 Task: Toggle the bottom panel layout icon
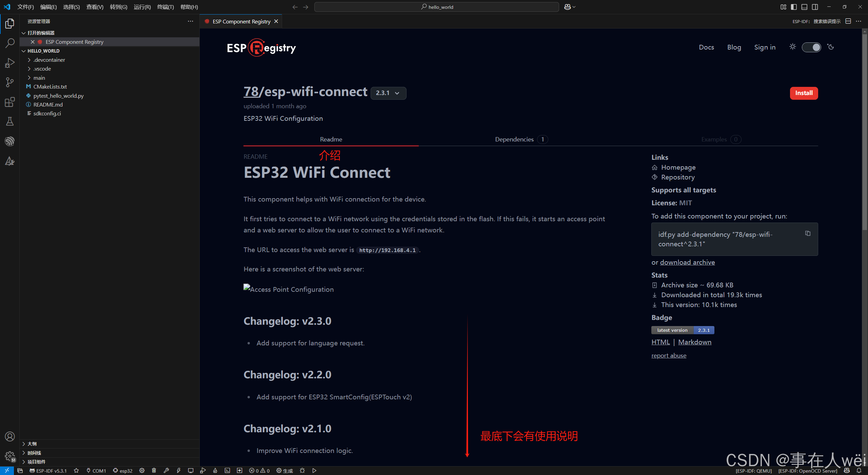[804, 7]
